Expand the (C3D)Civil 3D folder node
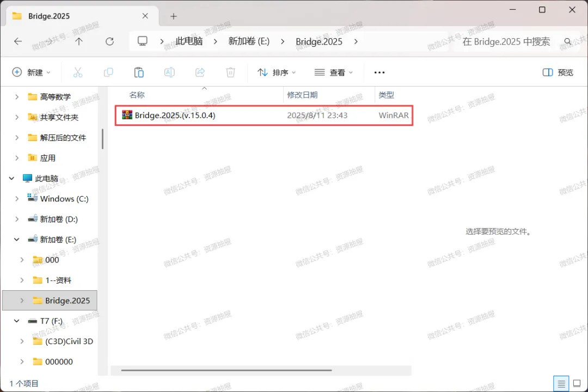The height and width of the screenshot is (392, 588). click(22, 341)
